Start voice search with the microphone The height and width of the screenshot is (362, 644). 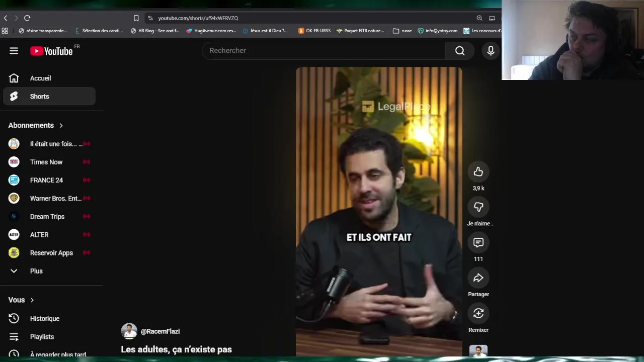click(491, 51)
